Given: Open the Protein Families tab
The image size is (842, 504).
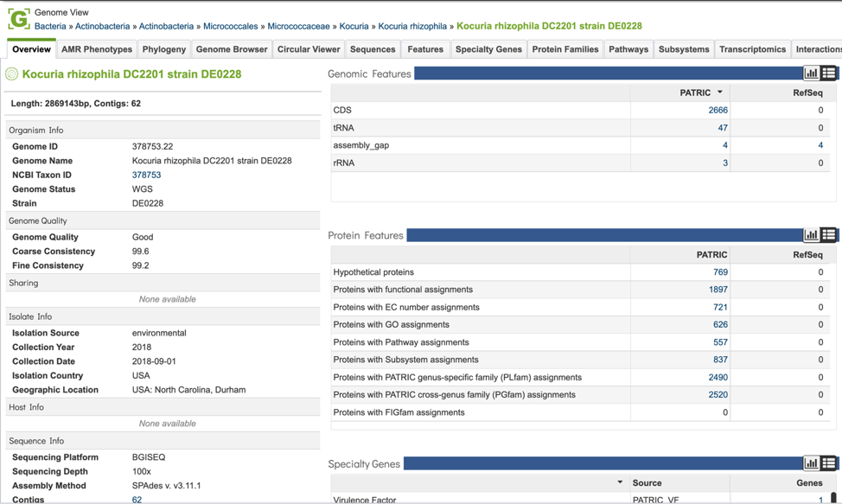Looking at the screenshot, I should 565,49.
